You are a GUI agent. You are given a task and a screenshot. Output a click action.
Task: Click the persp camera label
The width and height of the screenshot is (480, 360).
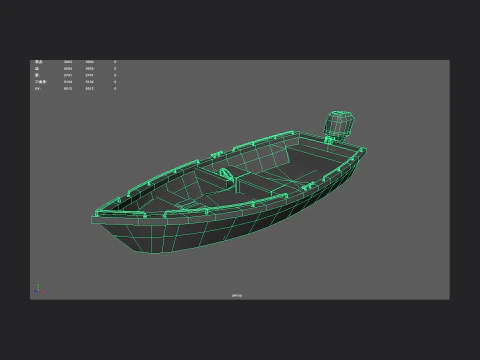pyautogui.click(x=237, y=295)
